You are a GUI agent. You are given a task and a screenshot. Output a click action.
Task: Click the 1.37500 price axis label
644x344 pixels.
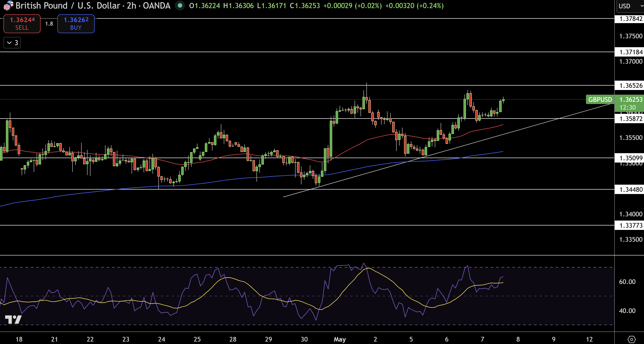(630, 36)
